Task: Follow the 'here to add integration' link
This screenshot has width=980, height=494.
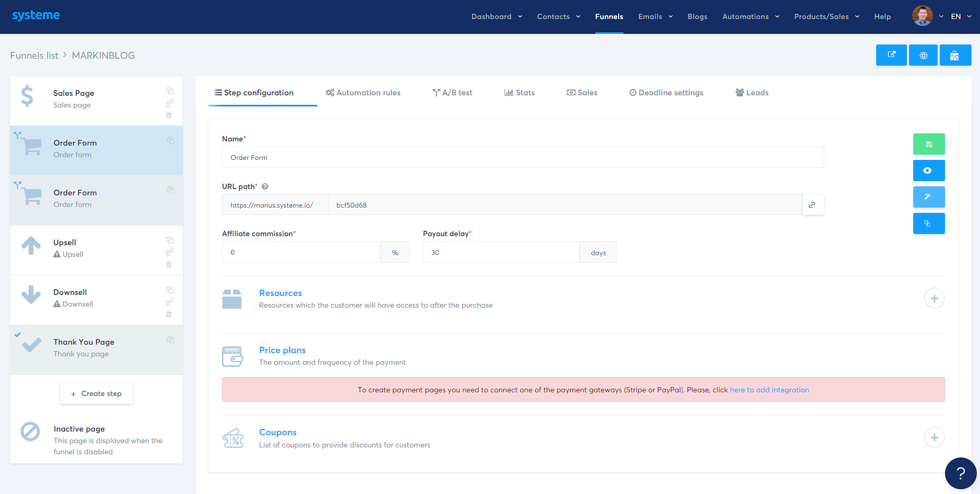Action: 769,390
